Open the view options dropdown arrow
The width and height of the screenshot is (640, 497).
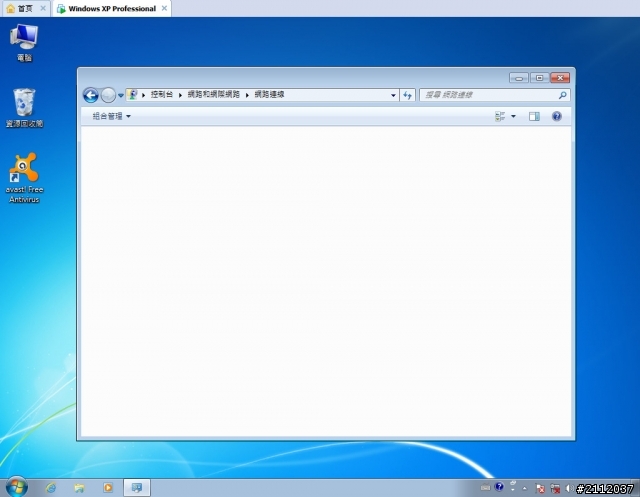(x=513, y=116)
